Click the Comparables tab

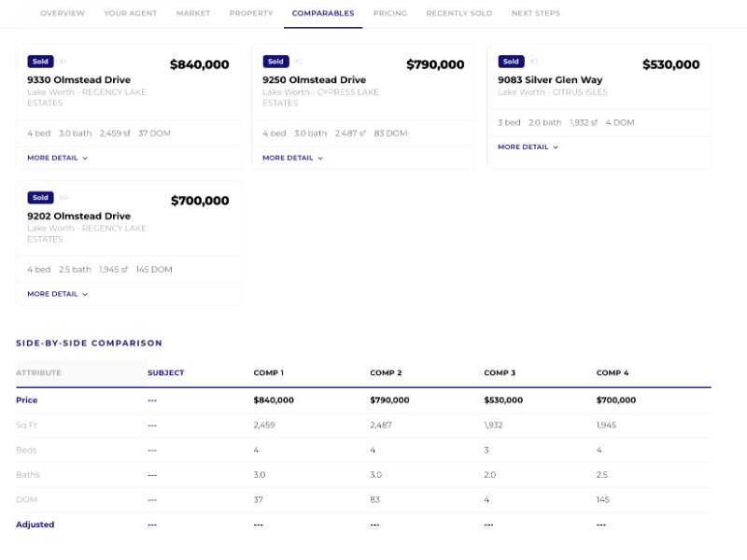tap(322, 13)
